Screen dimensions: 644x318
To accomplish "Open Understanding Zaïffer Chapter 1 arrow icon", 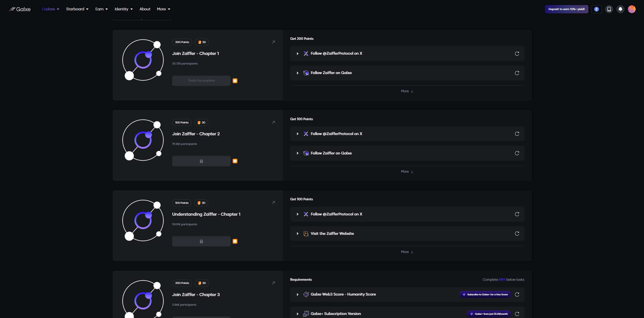I will (x=273, y=203).
